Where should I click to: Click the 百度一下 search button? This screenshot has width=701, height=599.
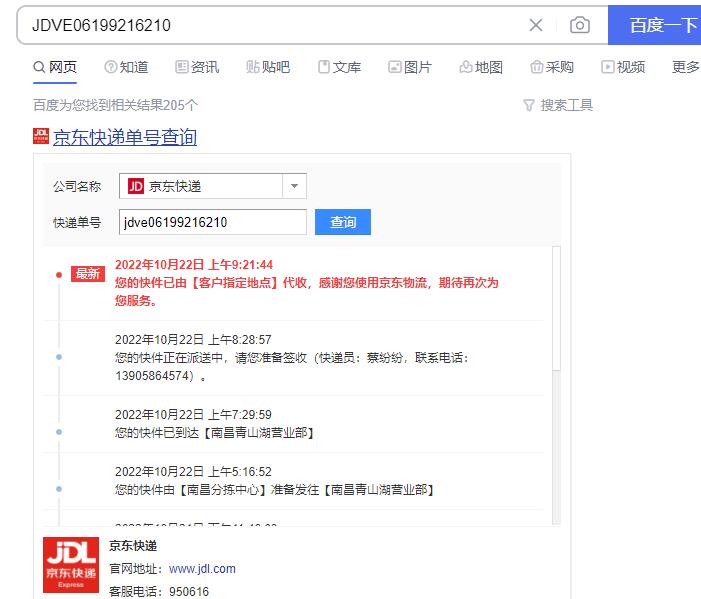pos(655,25)
